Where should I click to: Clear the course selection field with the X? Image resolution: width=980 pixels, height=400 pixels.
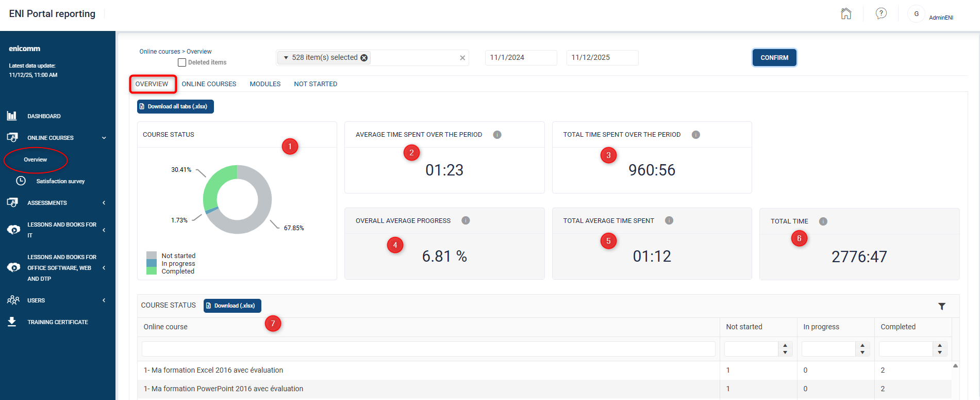(x=462, y=58)
